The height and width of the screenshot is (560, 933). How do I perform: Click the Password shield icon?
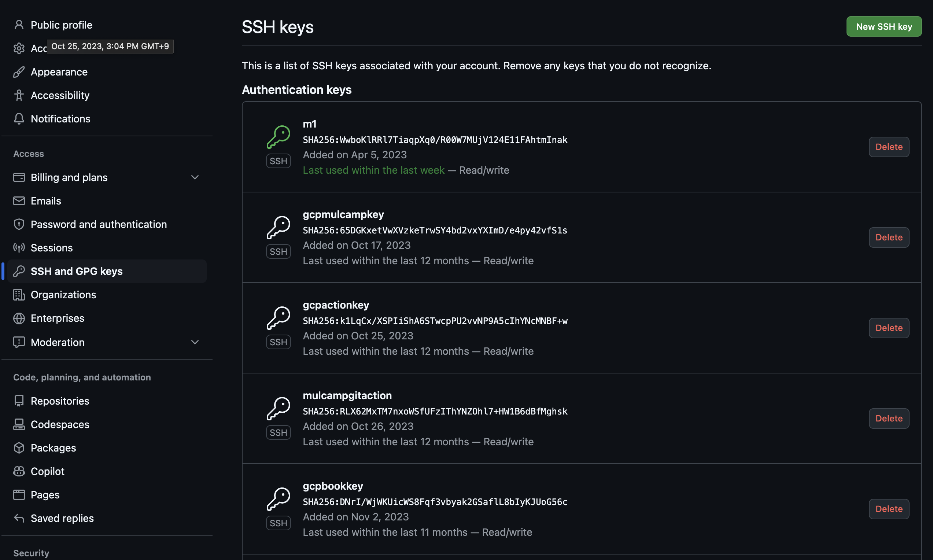19,224
